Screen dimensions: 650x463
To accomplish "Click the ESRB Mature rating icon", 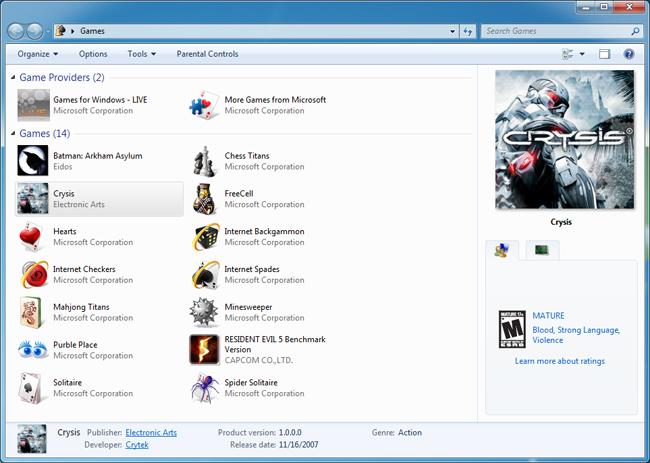I will point(512,329).
